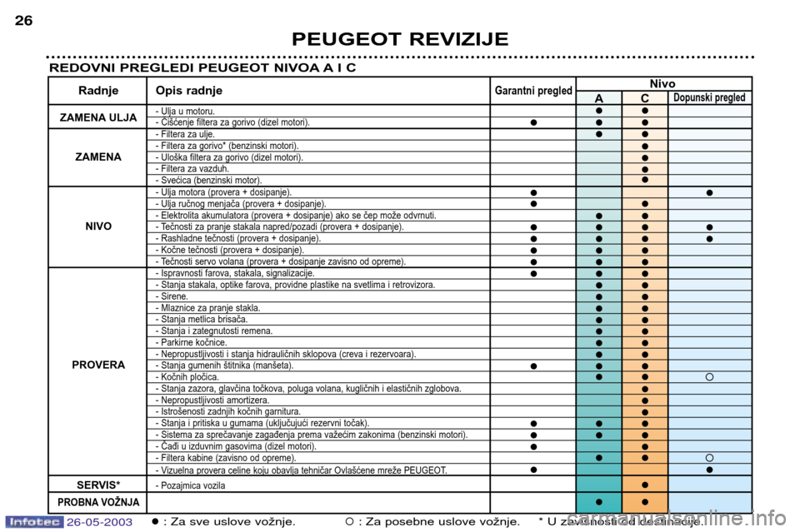Click the Dopunski pregled column header
Viewport: 800px width, 532px height.
(709, 97)
